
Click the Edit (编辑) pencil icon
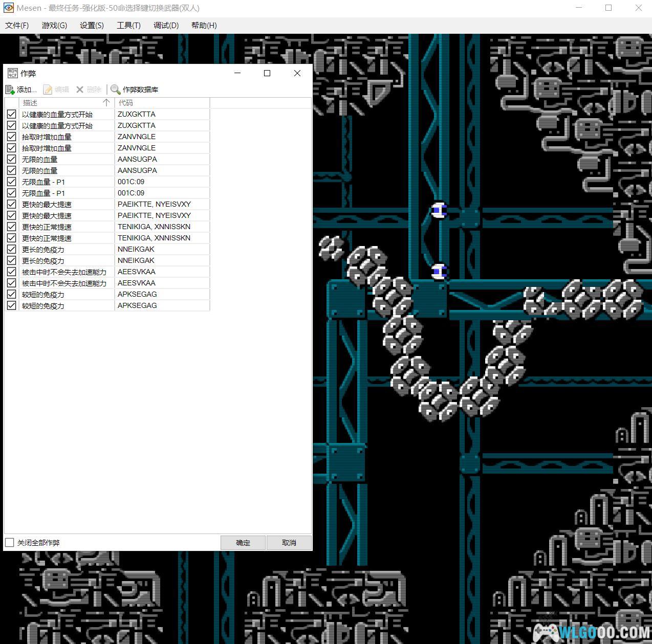tap(48, 90)
